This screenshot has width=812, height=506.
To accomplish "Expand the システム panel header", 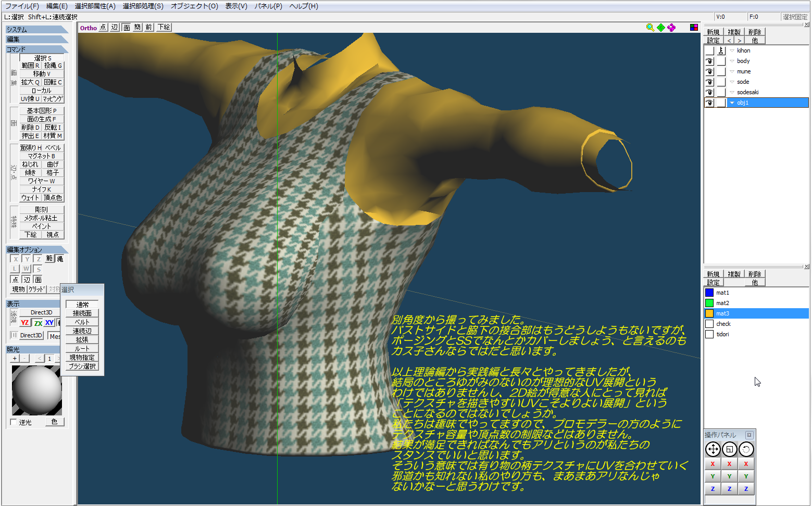I will [36, 30].
